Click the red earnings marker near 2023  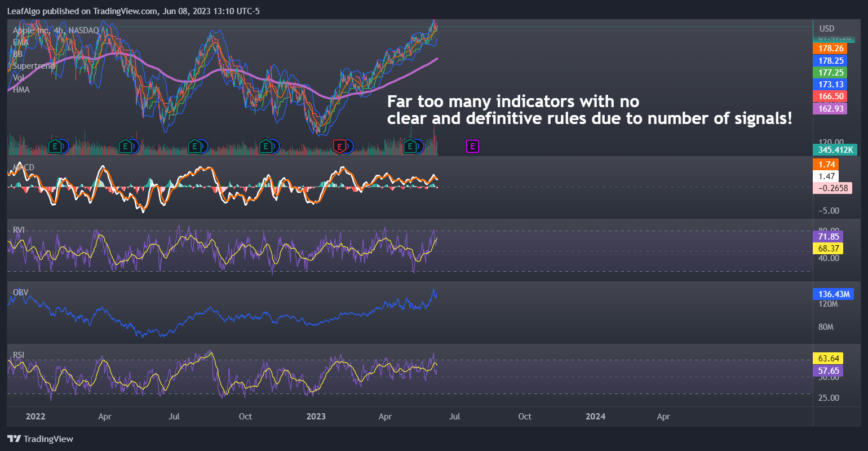tap(339, 147)
